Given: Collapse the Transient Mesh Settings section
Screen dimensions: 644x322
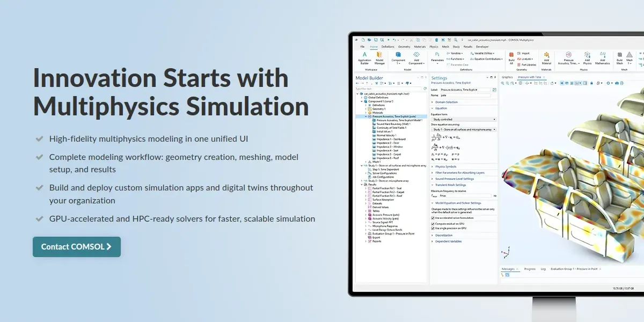Looking at the screenshot, I should (450, 185).
